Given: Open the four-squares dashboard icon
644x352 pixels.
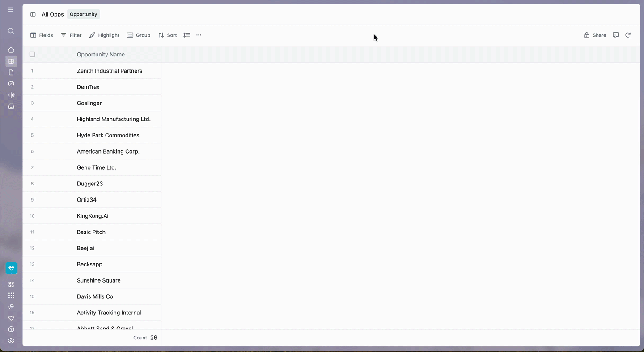Looking at the screenshot, I should tap(11, 284).
